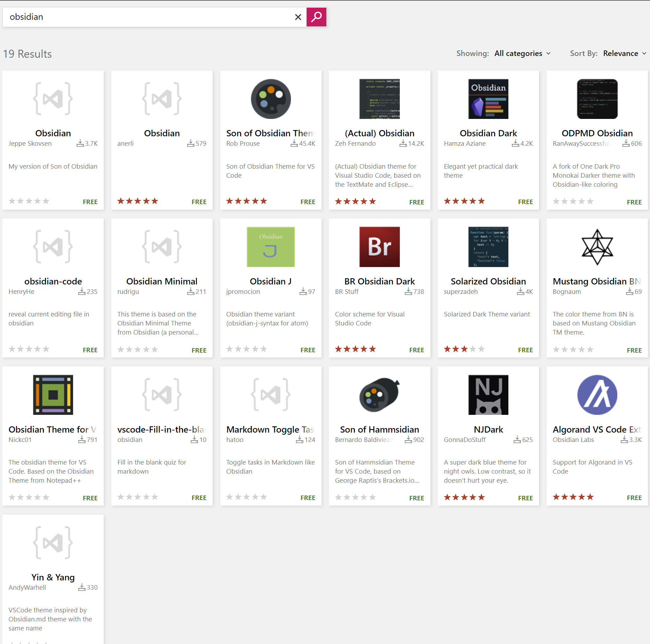This screenshot has height=644, width=650.
Task: Select the Mustang Obsidian star icon
Action: pos(597,247)
